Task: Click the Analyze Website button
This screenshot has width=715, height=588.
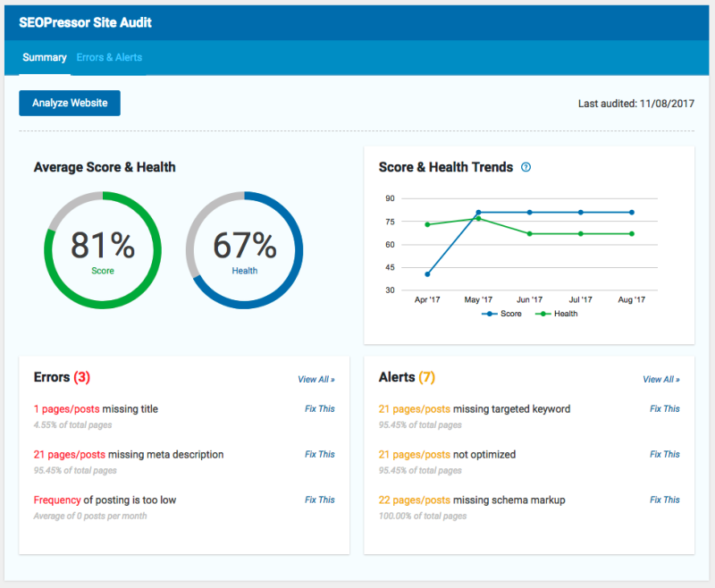Action: click(x=70, y=103)
